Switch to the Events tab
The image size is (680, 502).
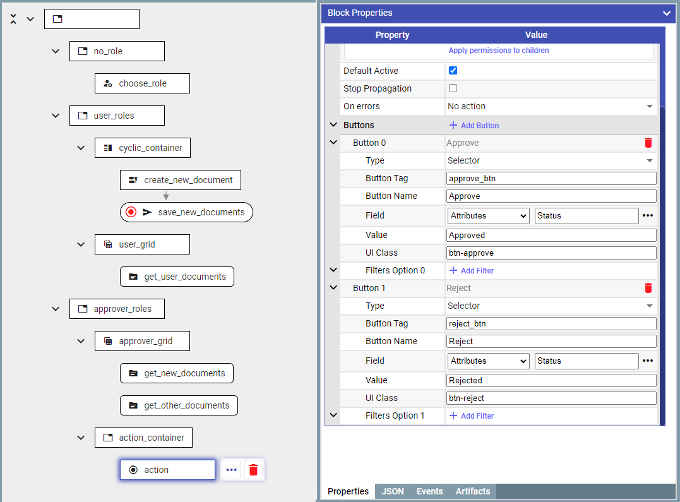click(429, 491)
